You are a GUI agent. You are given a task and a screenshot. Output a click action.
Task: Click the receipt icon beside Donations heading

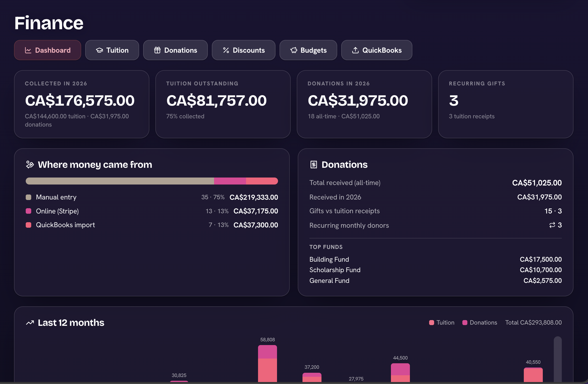point(314,165)
